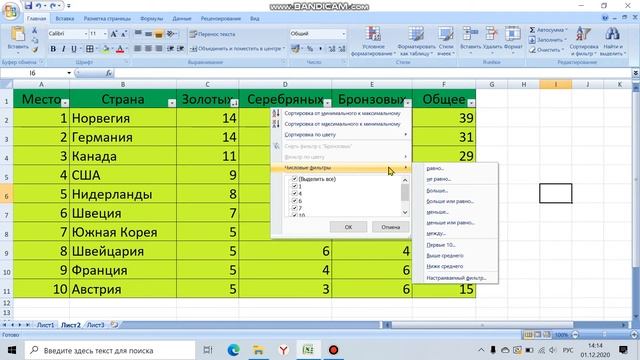Click the Автосумма sigma icon
The width and height of the screenshot is (640, 360).
pyautogui.click(x=532, y=30)
